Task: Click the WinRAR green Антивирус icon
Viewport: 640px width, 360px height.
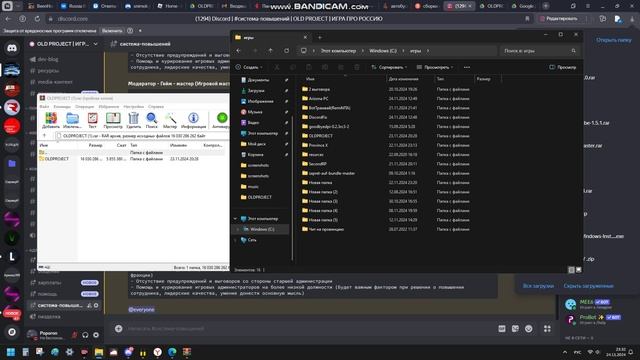Action: 222,118
